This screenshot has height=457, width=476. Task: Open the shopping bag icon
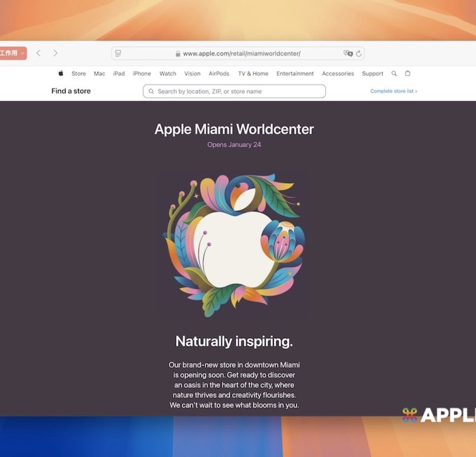[x=407, y=74]
